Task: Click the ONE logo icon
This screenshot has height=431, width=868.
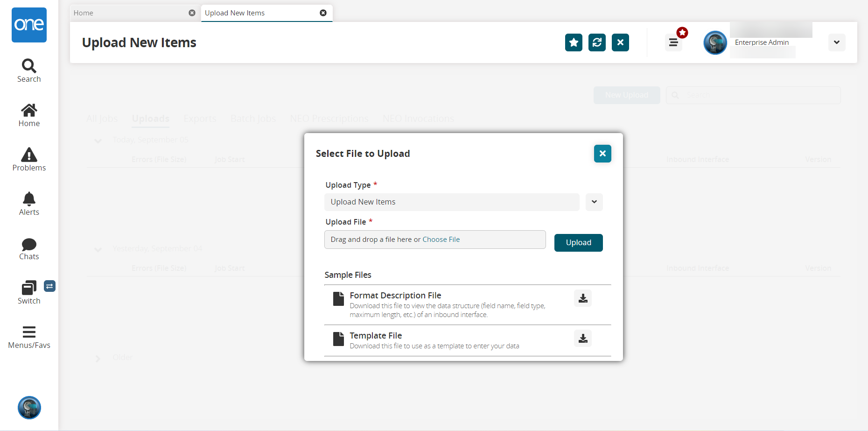Action: pyautogui.click(x=29, y=25)
